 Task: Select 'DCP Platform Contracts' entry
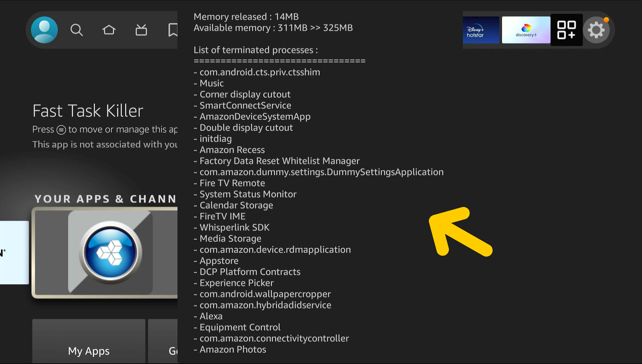pyautogui.click(x=247, y=272)
